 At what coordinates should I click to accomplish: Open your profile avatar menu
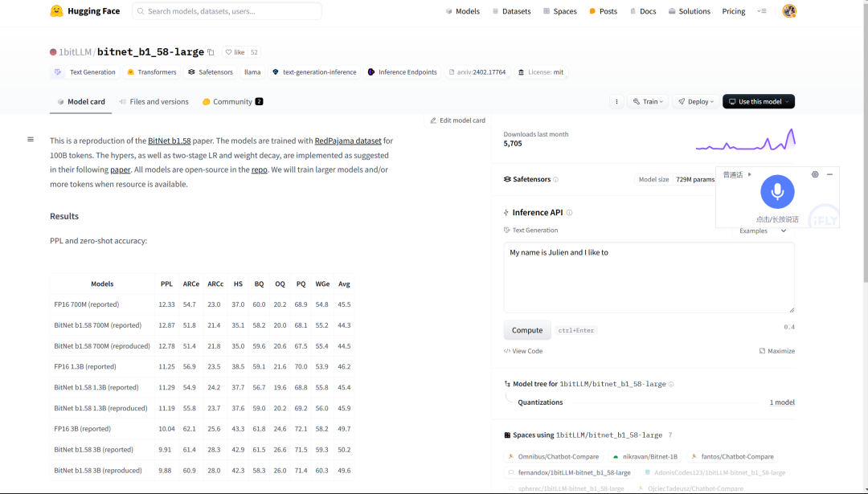coord(788,10)
